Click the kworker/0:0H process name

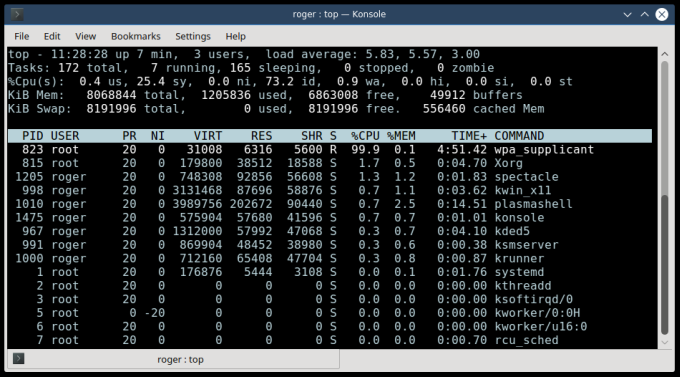point(537,313)
